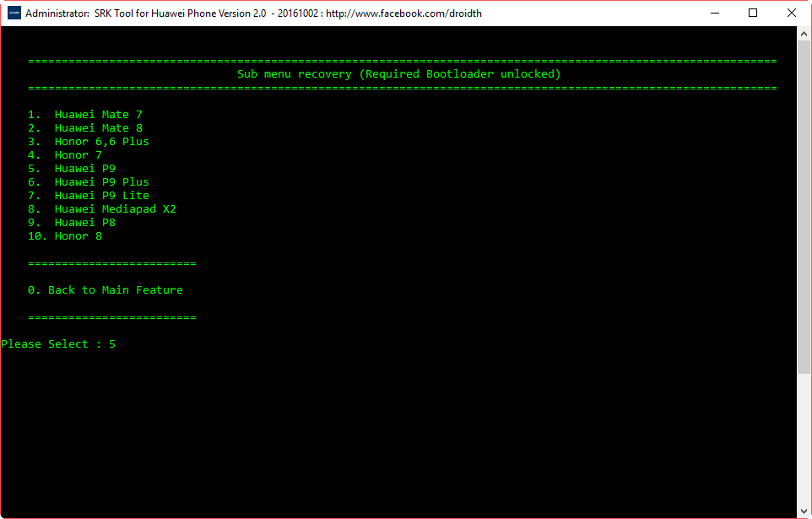
Task: Select the line '10. Honor 8'
Action: [x=65, y=235]
